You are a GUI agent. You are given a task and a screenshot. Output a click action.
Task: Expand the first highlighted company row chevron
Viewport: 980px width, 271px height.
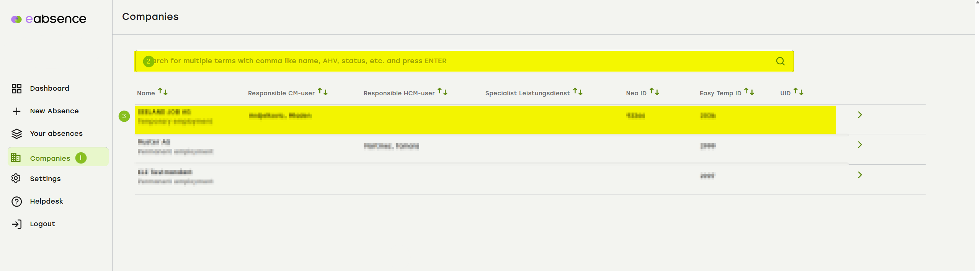(x=860, y=115)
